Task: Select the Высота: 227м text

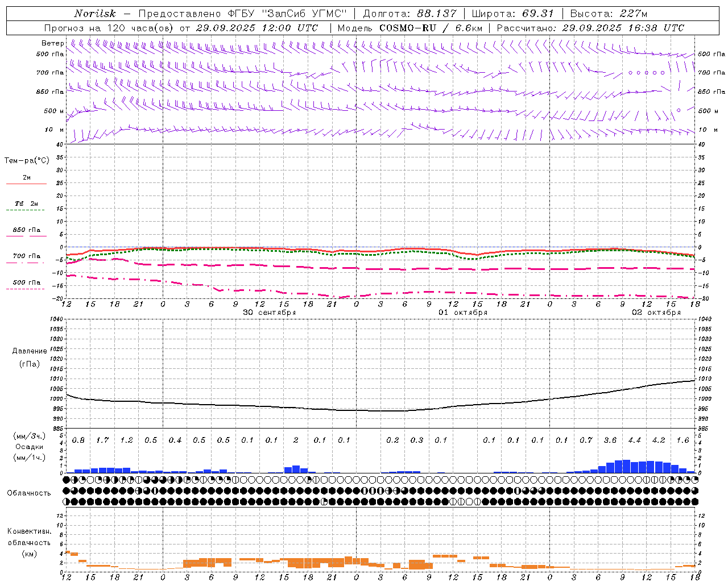Action: (x=609, y=14)
